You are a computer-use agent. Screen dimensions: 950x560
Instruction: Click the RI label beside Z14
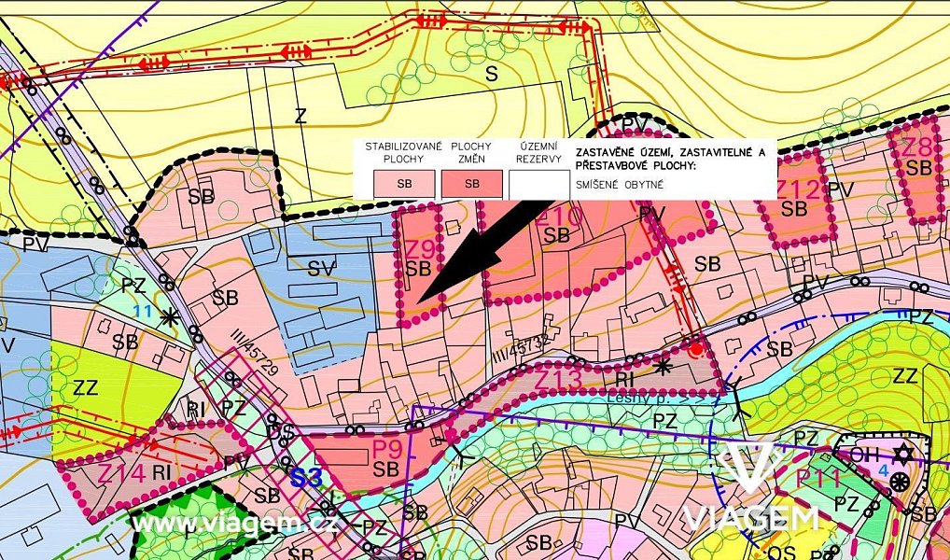[161, 472]
